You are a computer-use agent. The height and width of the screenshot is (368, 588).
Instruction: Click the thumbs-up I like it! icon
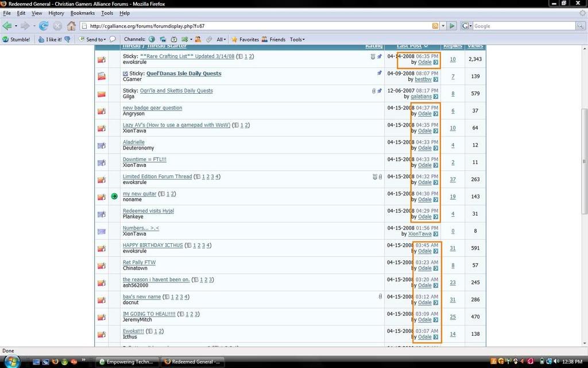click(41, 40)
